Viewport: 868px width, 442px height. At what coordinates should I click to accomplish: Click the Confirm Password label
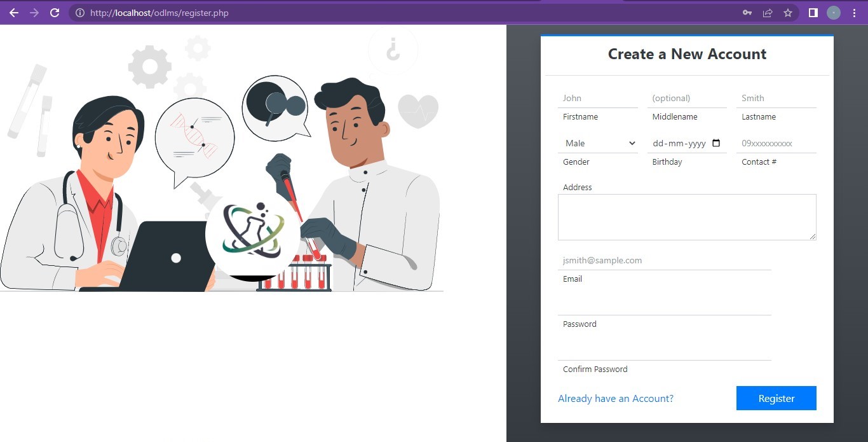595,369
